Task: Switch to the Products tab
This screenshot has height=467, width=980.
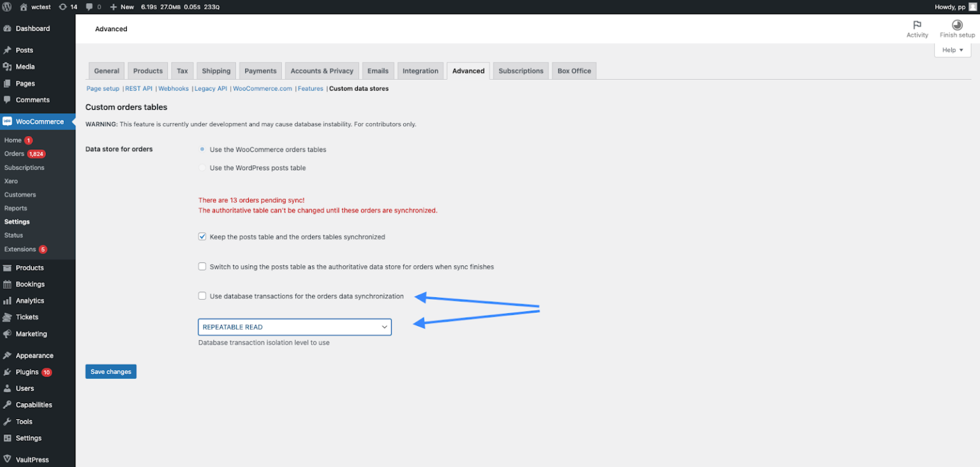Action: [x=148, y=71]
